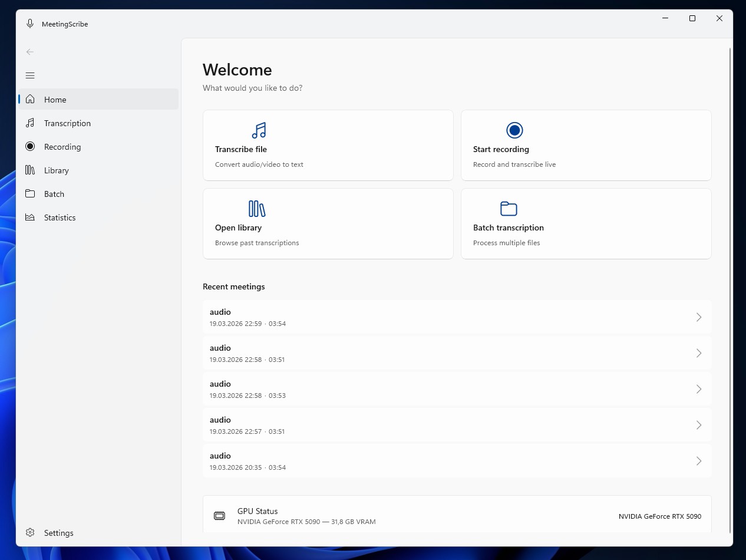The image size is (746, 560).
Task: Open the audio recording from 20:35
Action: click(x=457, y=460)
